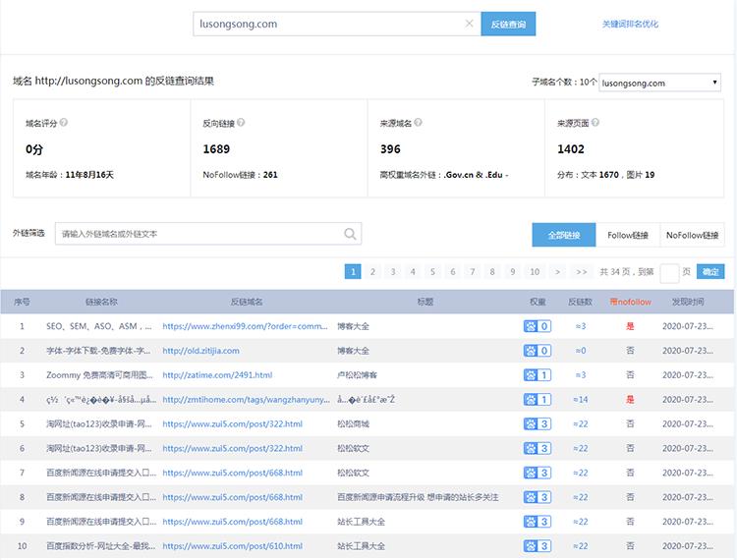The width and height of the screenshot is (737, 560).
Task: Click the Baidu weight badge in row 9
Action: (538, 522)
